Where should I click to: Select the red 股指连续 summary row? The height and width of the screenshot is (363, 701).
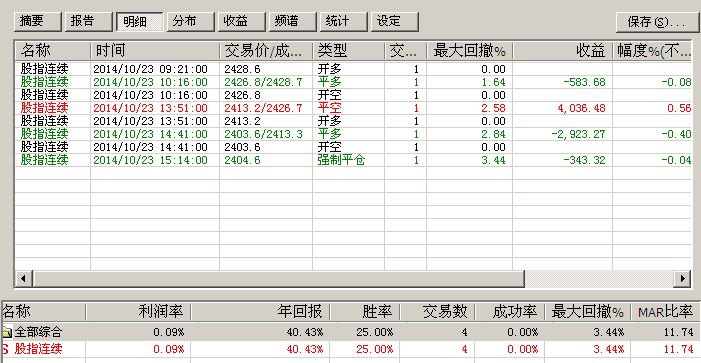click(x=350, y=349)
